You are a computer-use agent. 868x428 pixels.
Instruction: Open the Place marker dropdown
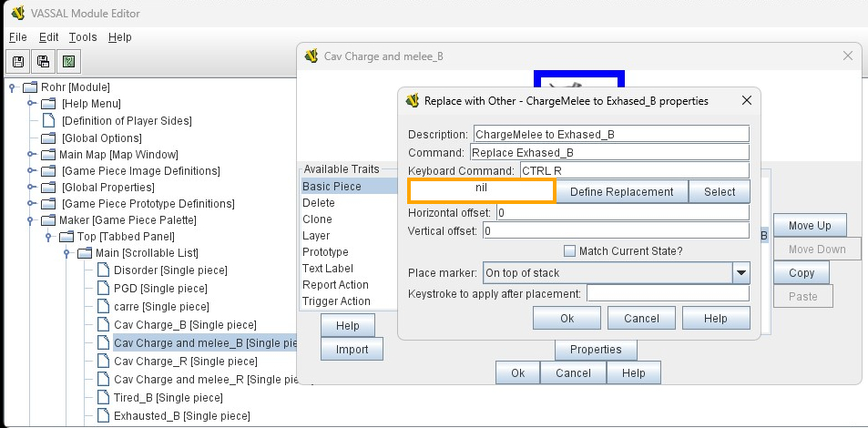[741, 272]
